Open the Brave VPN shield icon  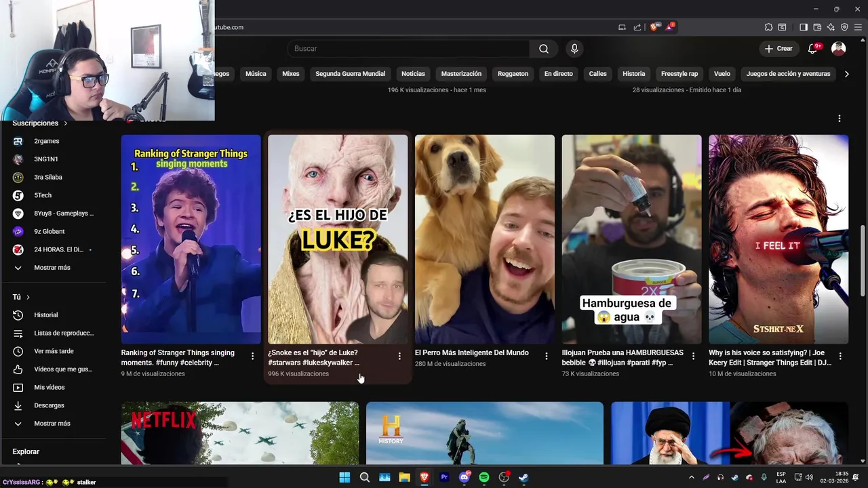tap(844, 27)
